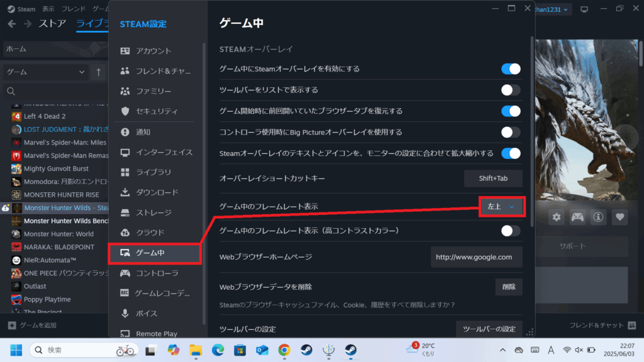
Task: Click the library search field
Action: 55,92
